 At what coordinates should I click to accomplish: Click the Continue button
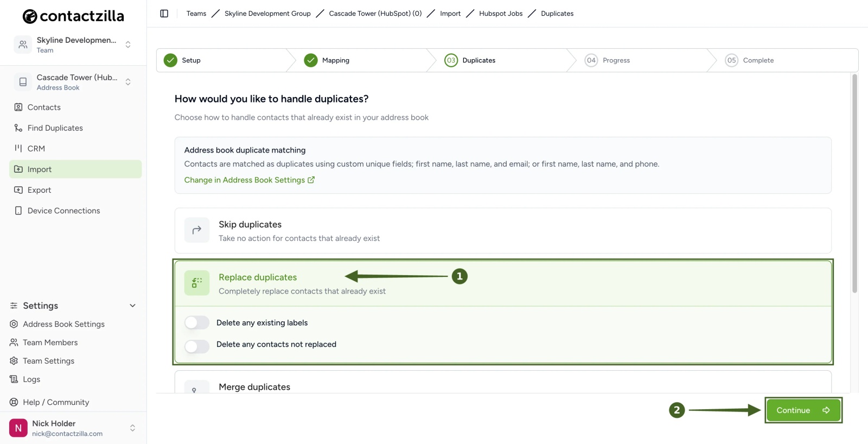click(803, 410)
